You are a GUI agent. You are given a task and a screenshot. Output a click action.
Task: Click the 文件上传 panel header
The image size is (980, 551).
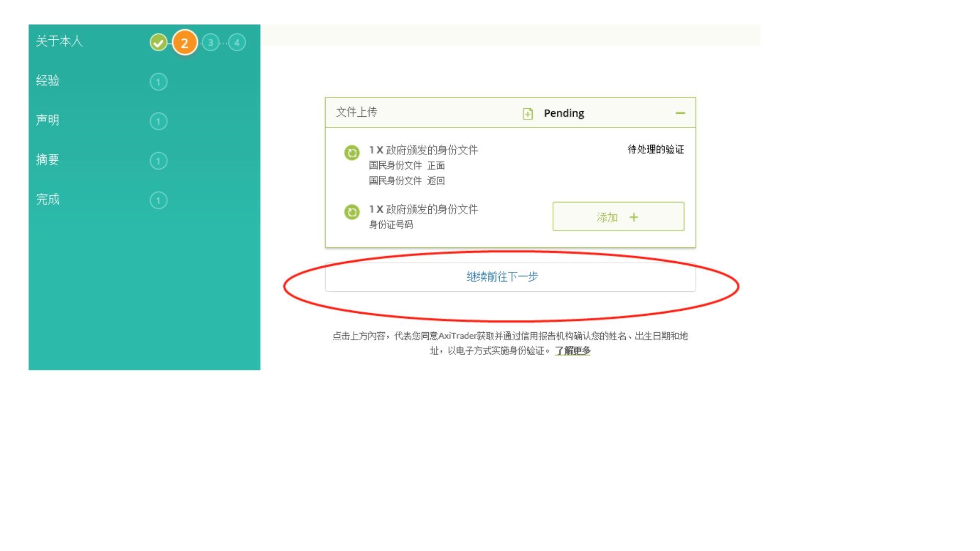click(357, 112)
